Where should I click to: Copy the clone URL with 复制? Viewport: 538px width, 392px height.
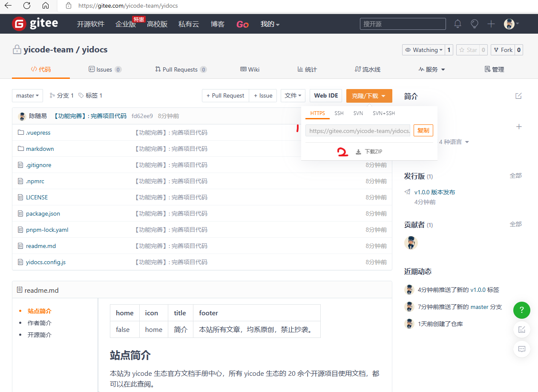423,130
